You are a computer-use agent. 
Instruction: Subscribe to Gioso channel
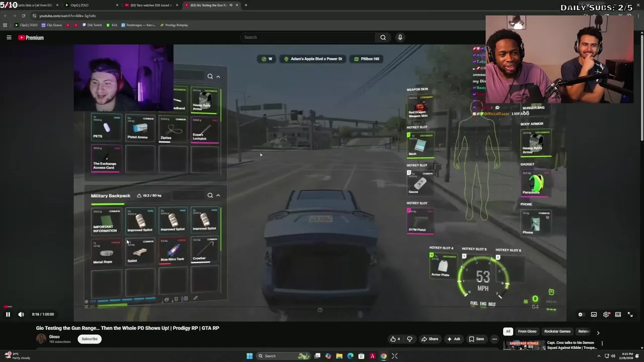90,339
